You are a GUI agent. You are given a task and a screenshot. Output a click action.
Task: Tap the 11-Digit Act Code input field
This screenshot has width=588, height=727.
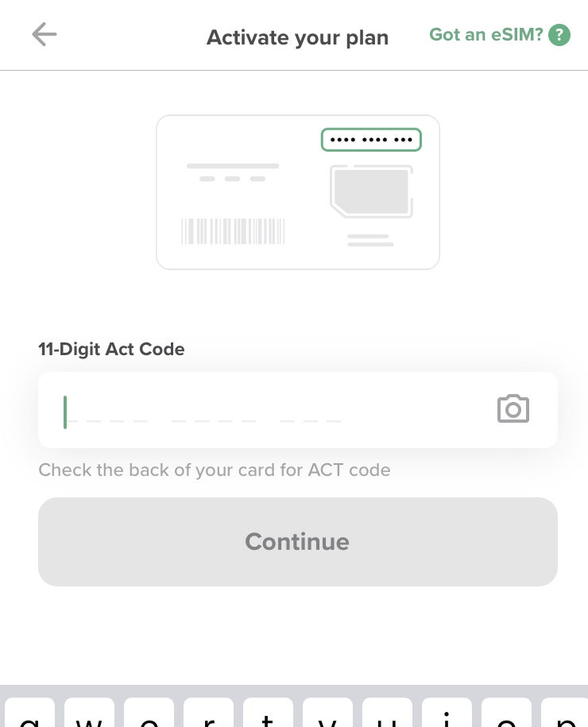point(238,409)
